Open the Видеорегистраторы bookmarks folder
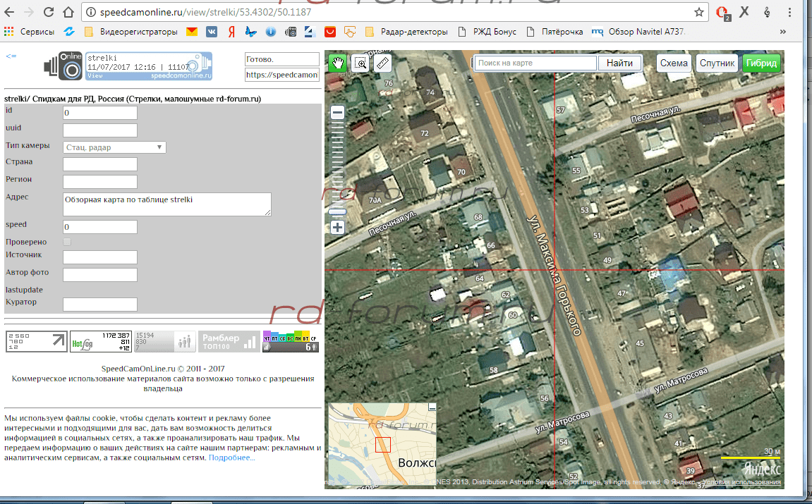 131,32
